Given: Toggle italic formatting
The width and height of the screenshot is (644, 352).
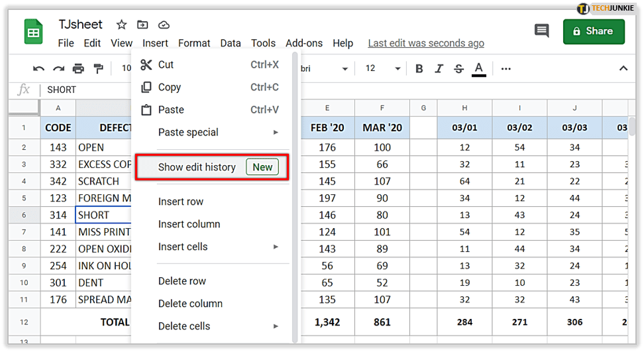Looking at the screenshot, I should click(438, 68).
